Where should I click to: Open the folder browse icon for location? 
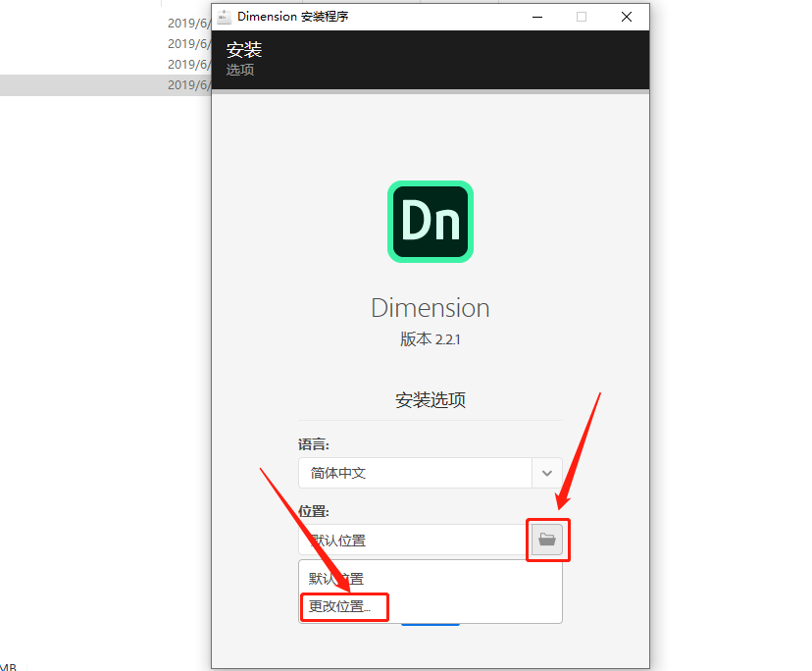[547, 540]
